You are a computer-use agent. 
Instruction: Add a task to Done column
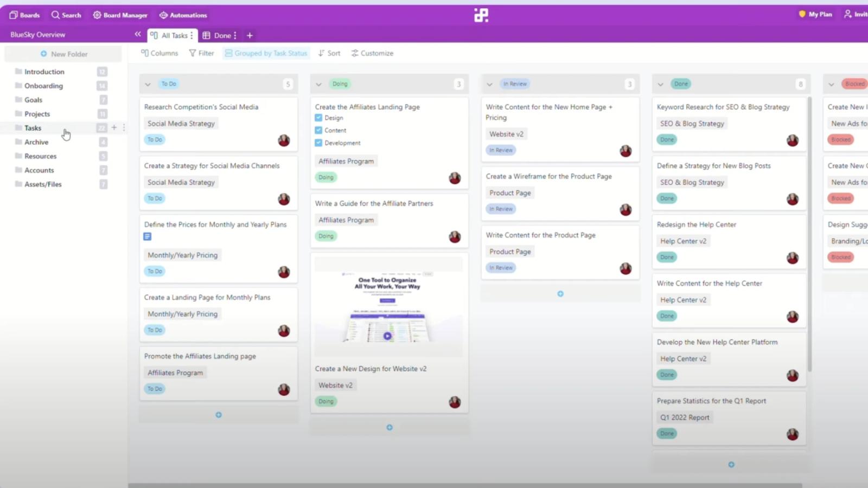[731, 465]
